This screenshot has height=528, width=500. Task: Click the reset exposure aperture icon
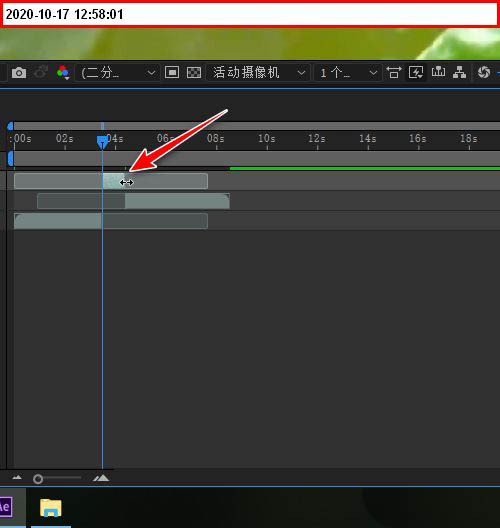pyautogui.click(x=484, y=72)
